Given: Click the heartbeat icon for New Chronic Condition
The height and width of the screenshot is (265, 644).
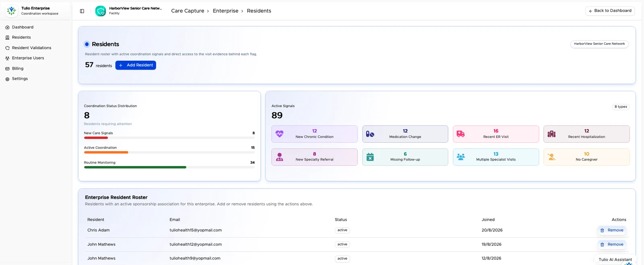Looking at the screenshot, I should (279, 134).
